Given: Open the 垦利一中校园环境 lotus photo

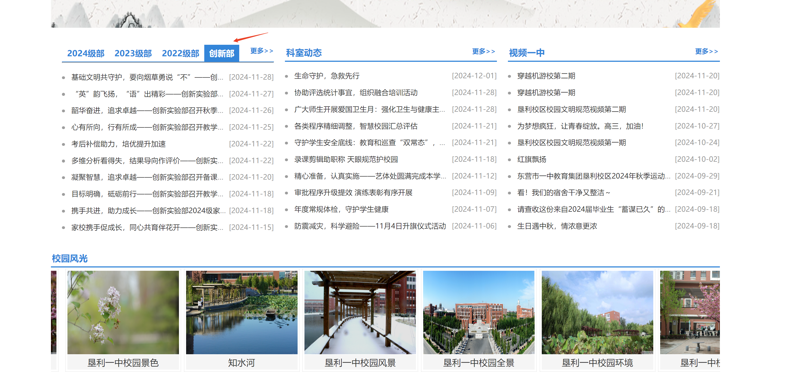Looking at the screenshot, I should 597,312.
